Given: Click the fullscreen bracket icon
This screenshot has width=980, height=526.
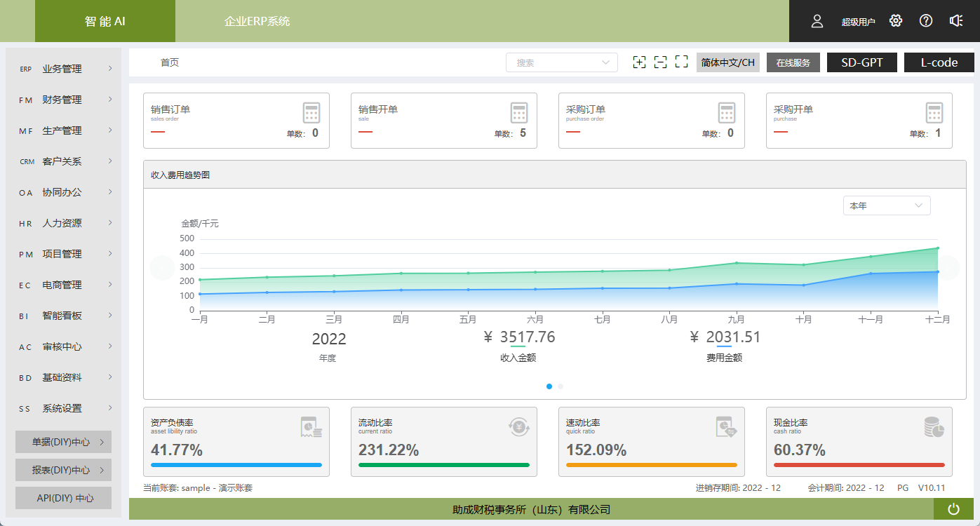Looking at the screenshot, I should (681, 62).
